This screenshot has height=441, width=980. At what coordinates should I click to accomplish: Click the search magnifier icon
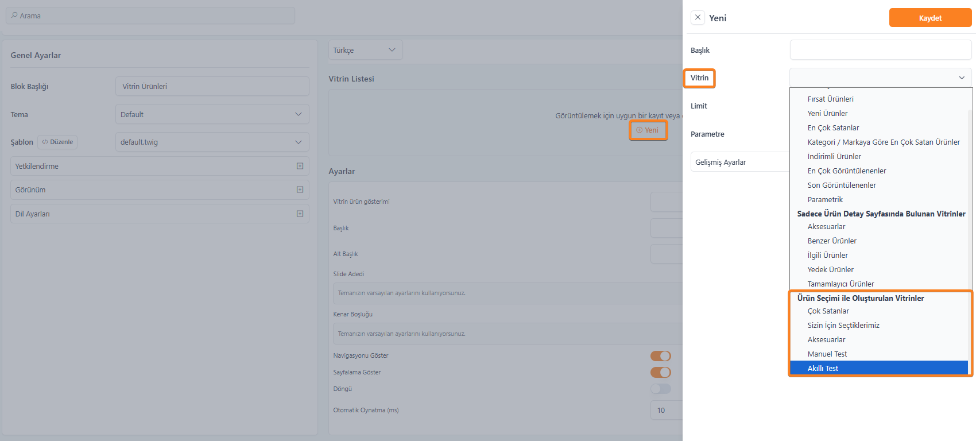[x=14, y=16]
